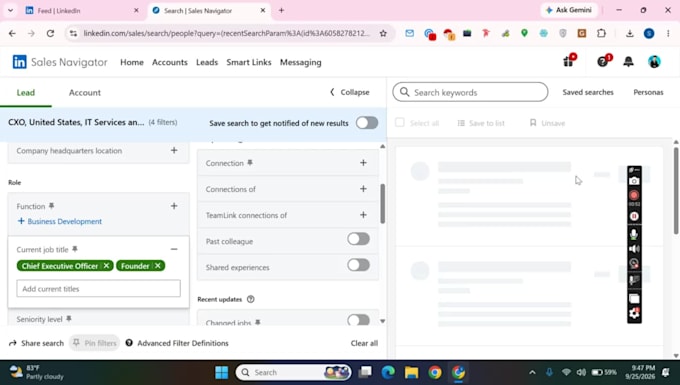680x385 pixels.
Task: Focus the Search keywords field
Action: 470,92
